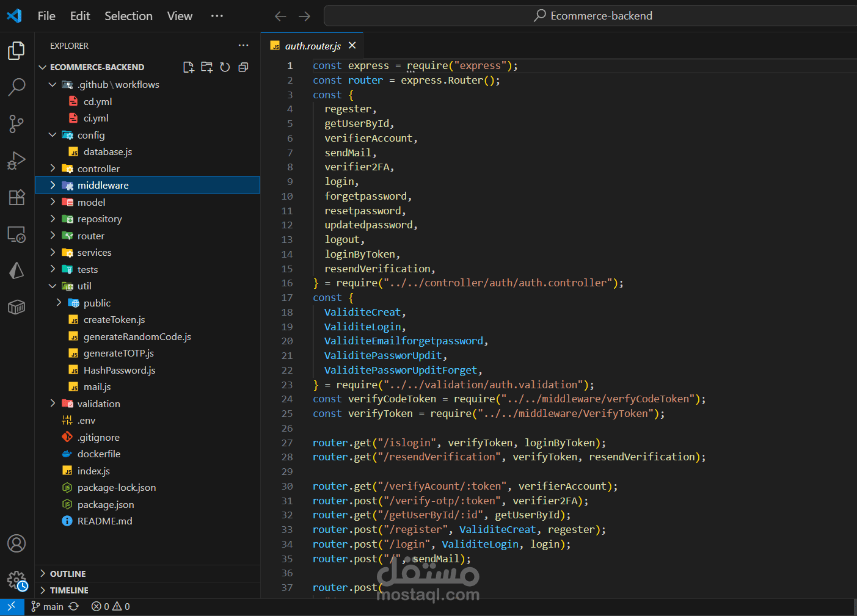Open README.md file
857x616 pixels.
[x=148, y=521]
